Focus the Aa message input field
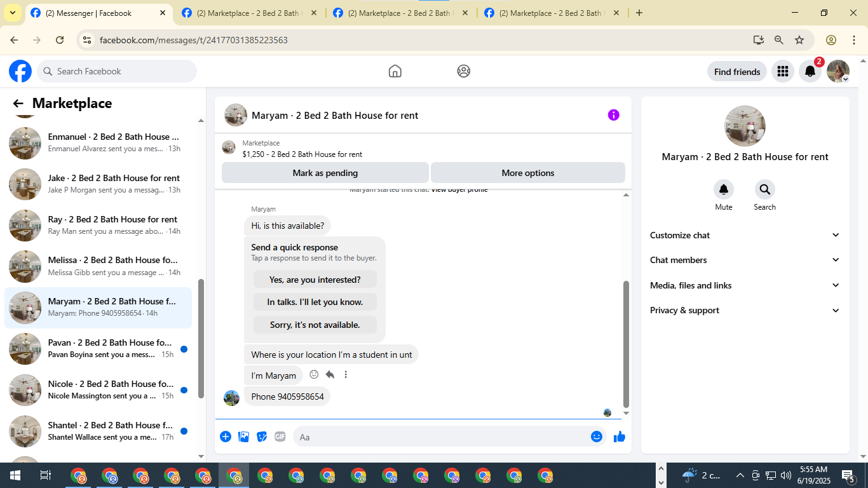Viewport: 868px width, 488px height. point(440,437)
